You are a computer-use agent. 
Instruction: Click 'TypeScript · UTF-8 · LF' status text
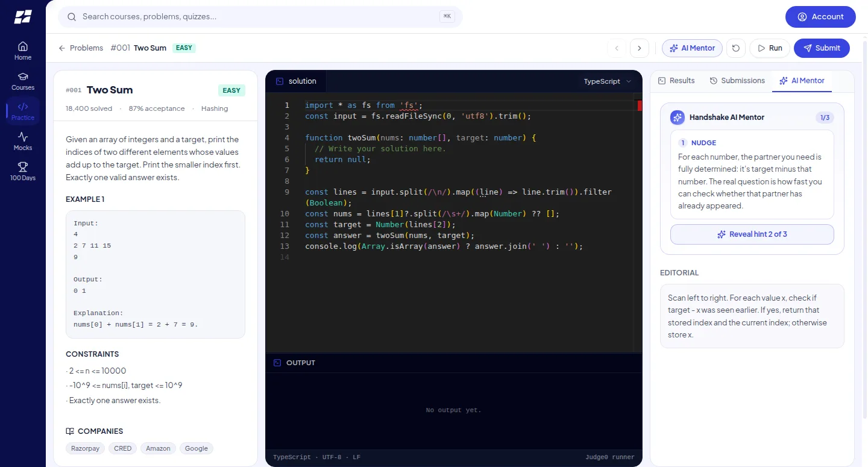click(316, 457)
